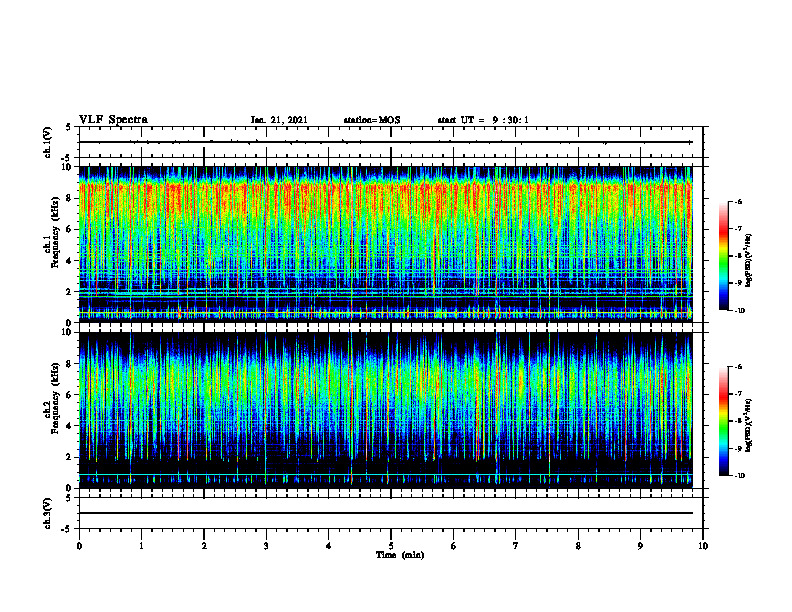This screenshot has height=612, width=792.
Task: Click the "VLF Spectra" plot title
Action: 113,120
